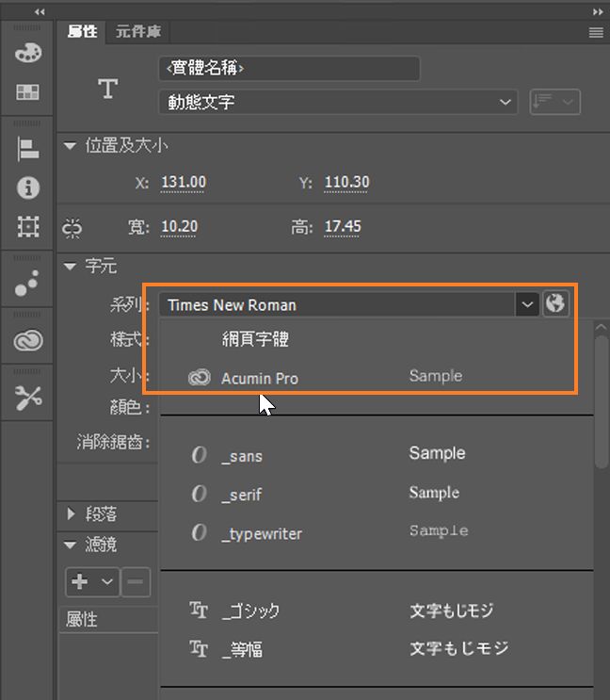Click the font list scrollbar thumb
Screen dimensions: 610x700
click(x=602, y=401)
